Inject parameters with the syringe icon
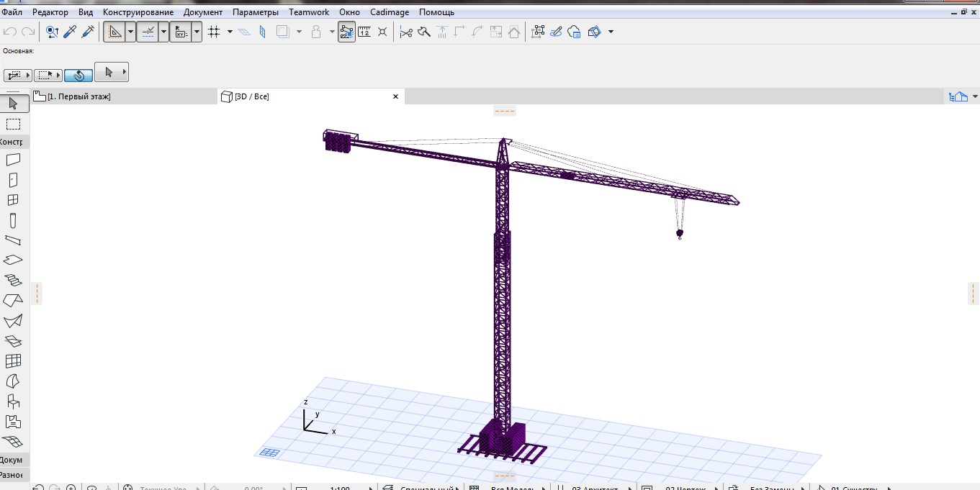 (x=88, y=32)
